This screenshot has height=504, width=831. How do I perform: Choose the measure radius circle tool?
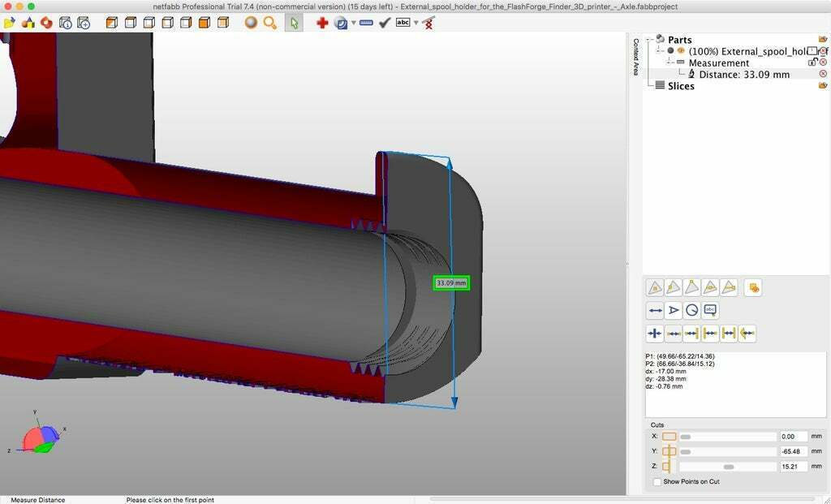click(x=691, y=310)
